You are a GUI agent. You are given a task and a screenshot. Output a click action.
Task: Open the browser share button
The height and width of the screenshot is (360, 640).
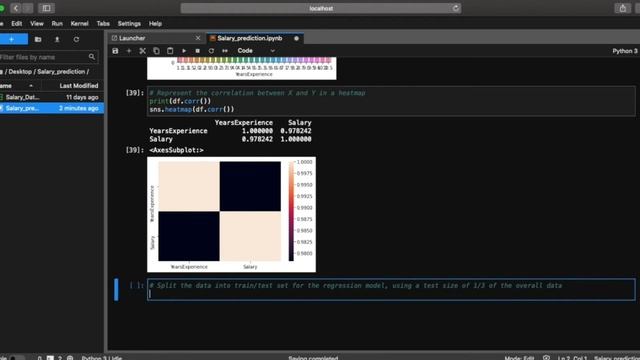[x=622, y=8]
